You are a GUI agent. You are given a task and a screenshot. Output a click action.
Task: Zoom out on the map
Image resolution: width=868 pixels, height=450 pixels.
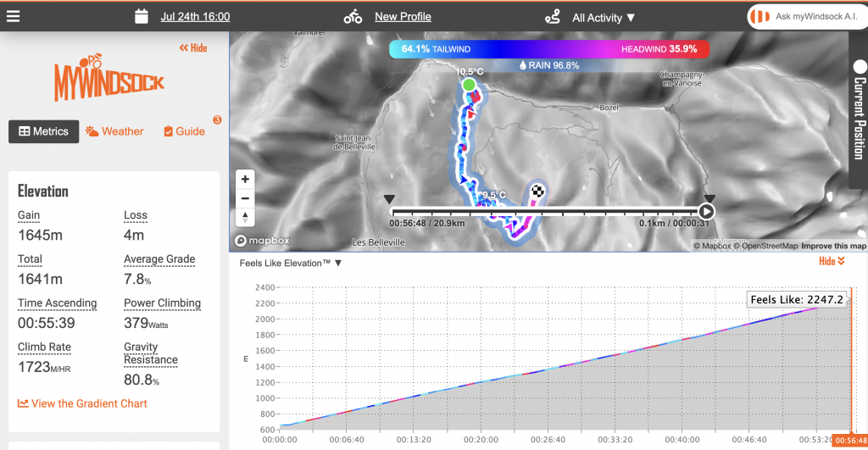[x=245, y=198]
